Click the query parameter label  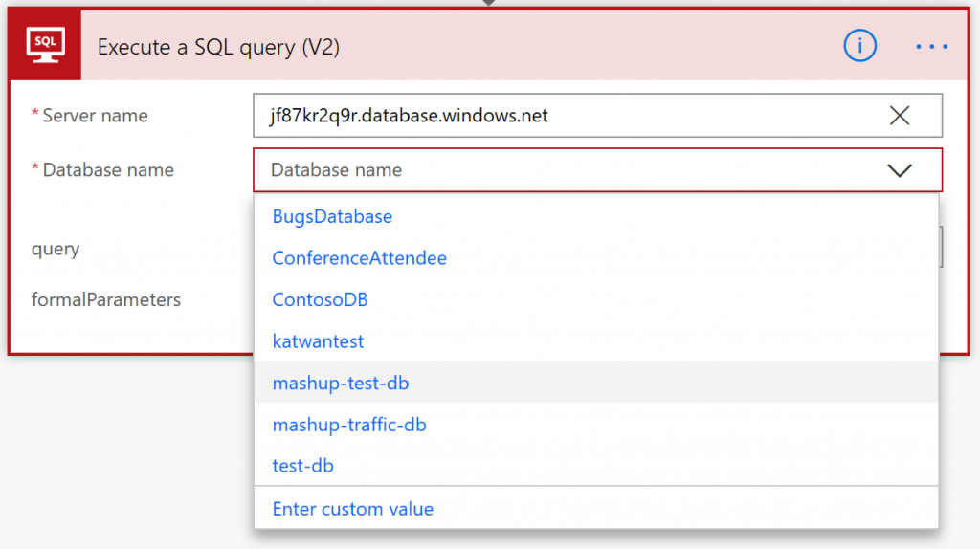tap(56, 249)
